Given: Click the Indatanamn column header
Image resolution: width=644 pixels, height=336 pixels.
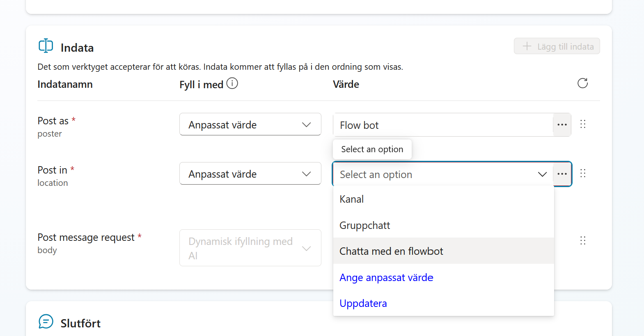Looking at the screenshot, I should click(x=65, y=85).
